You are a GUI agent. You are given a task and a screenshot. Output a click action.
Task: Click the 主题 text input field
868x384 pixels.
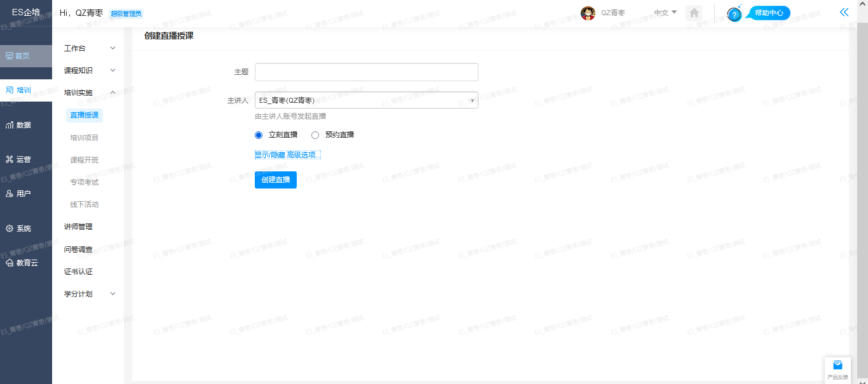[x=367, y=72]
